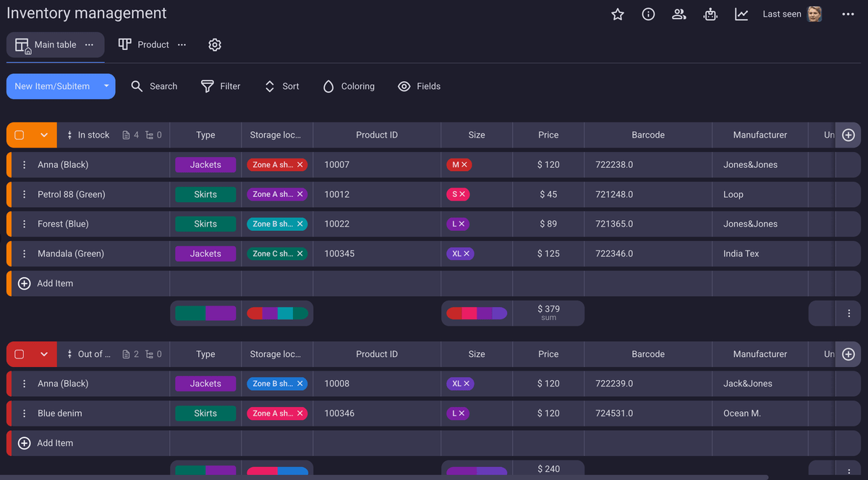Open the Fields manager
Screen dimensions: 868x480
click(x=419, y=86)
